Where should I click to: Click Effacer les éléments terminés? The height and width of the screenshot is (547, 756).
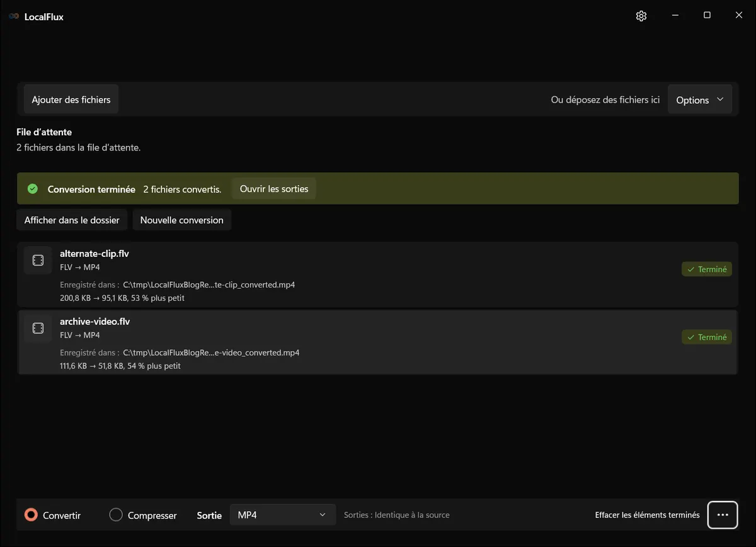(x=647, y=515)
